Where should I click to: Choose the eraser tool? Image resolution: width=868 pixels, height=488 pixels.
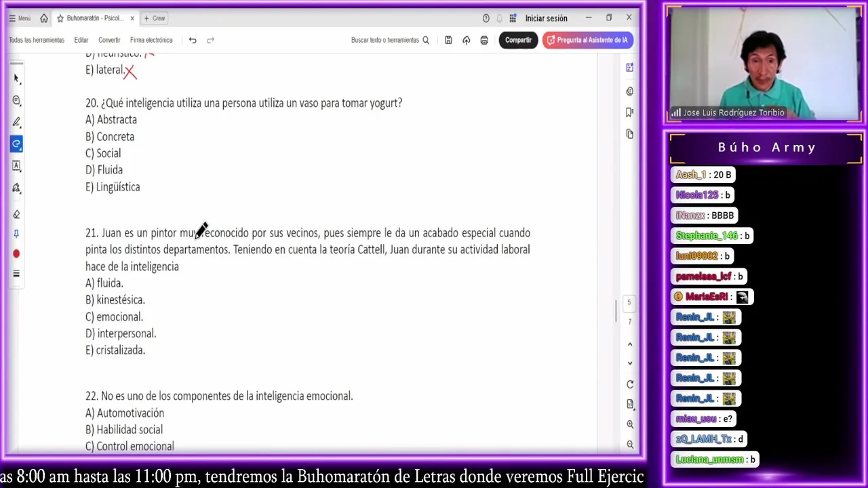[16, 214]
